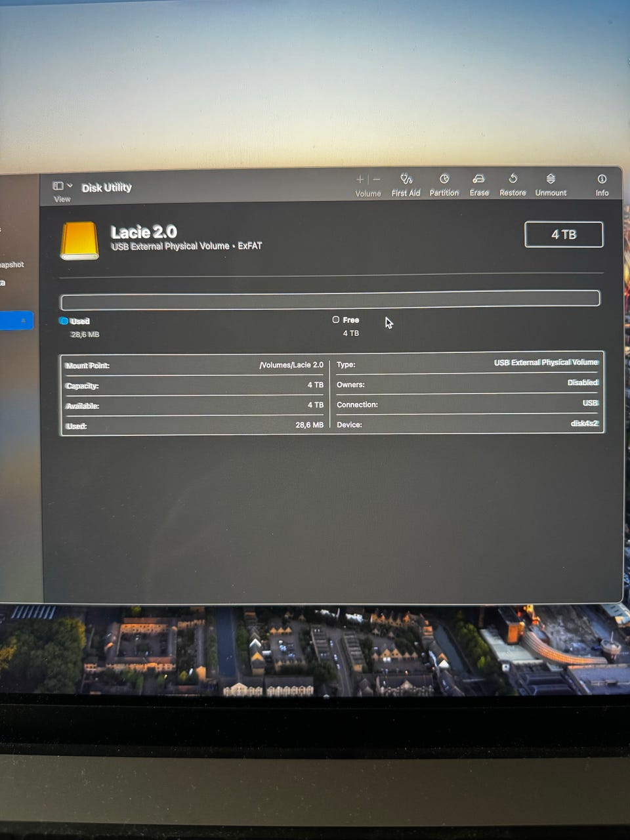Screen dimensions: 630x840
Task: Click the table's Used 28,6 MB value
Action: [x=310, y=425]
